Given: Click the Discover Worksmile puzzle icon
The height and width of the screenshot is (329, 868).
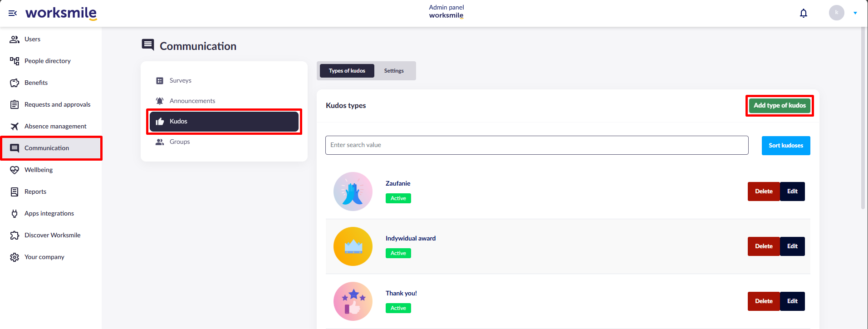Looking at the screenshot, I should pos(15,235).
